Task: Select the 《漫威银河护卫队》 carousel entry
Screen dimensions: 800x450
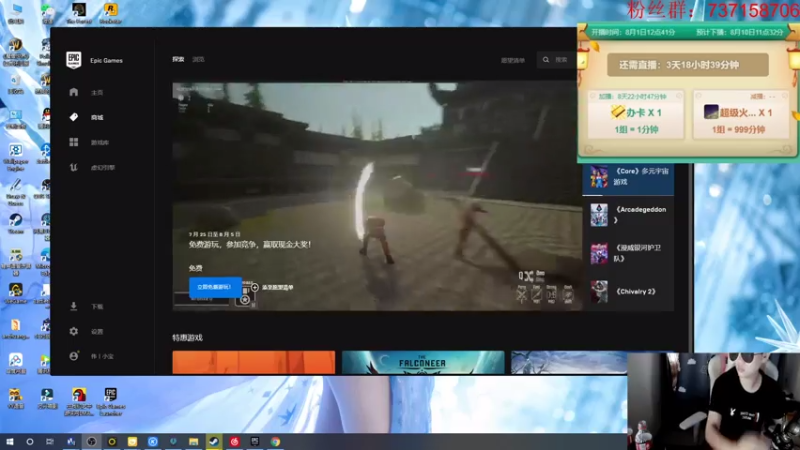Action: [628, 253]
